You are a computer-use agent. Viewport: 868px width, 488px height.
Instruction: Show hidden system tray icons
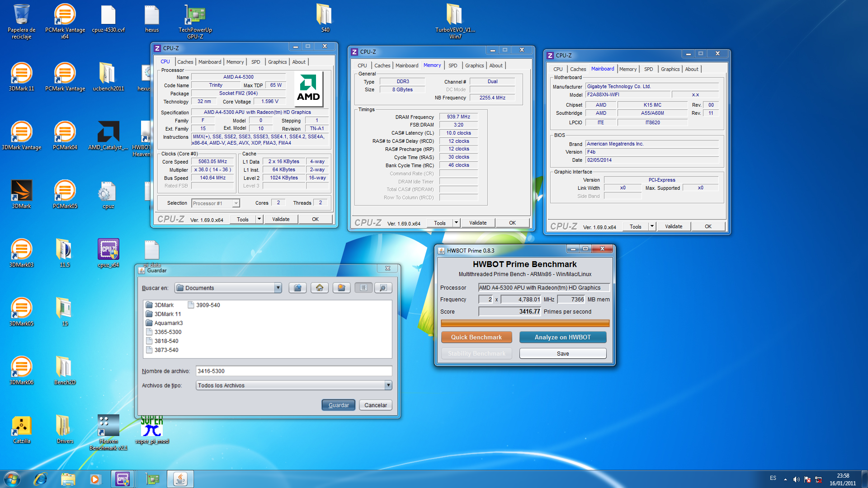tap(785, 479)
